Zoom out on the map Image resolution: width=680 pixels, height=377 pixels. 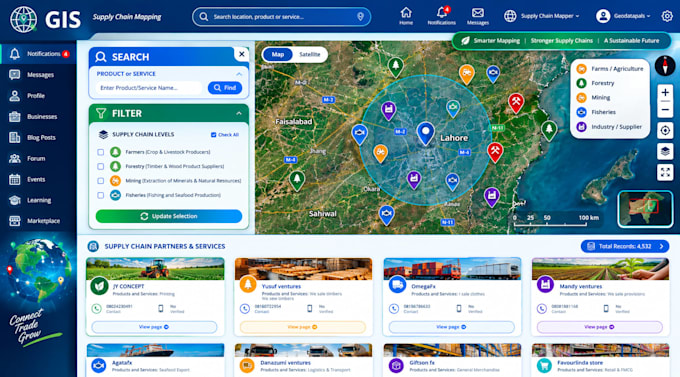[665, 110]
